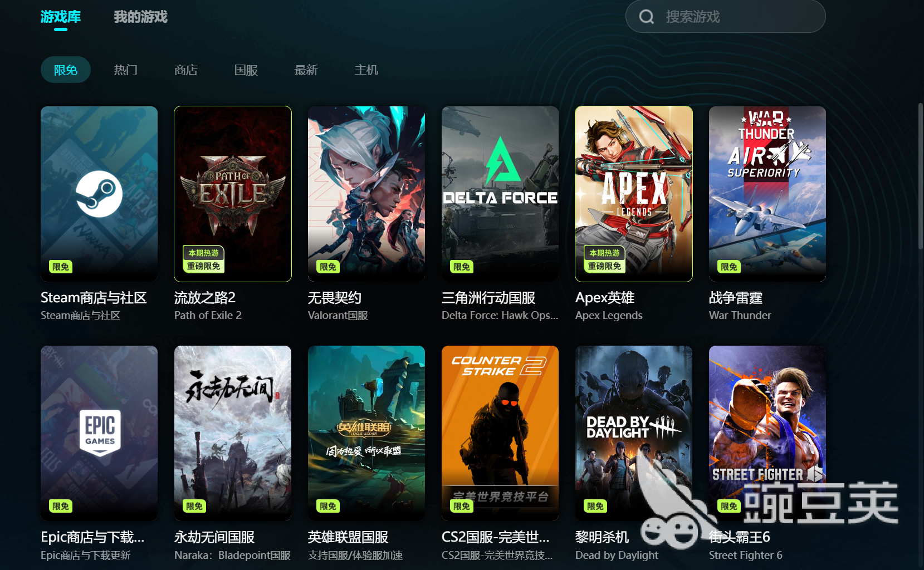The width and height of the screenshot is (924, 570).
Task: Open the Steam store and community tile
Action: click(99, 194)
